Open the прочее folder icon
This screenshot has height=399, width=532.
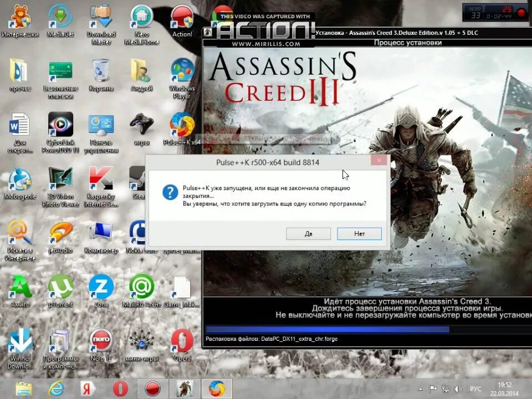tap(20, 75)
